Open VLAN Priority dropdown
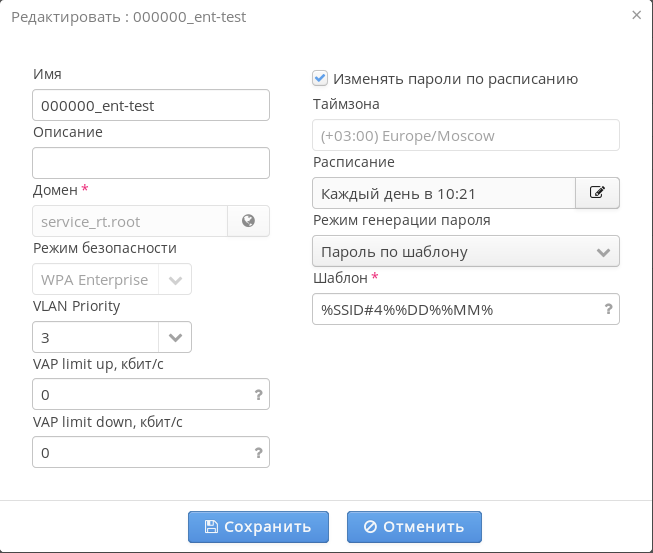Image resolution: width=653 pixels, height=553 pixels. (x=175, y=338)
